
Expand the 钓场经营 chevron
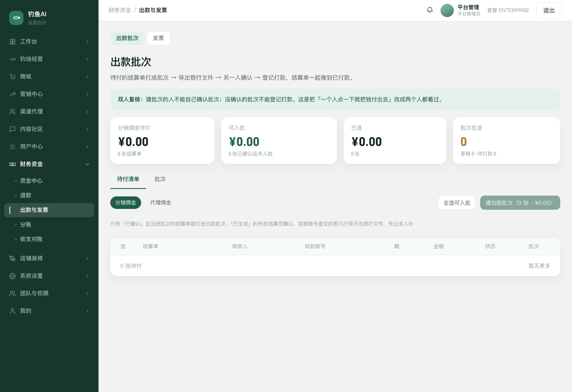click(x=87, y=59)
